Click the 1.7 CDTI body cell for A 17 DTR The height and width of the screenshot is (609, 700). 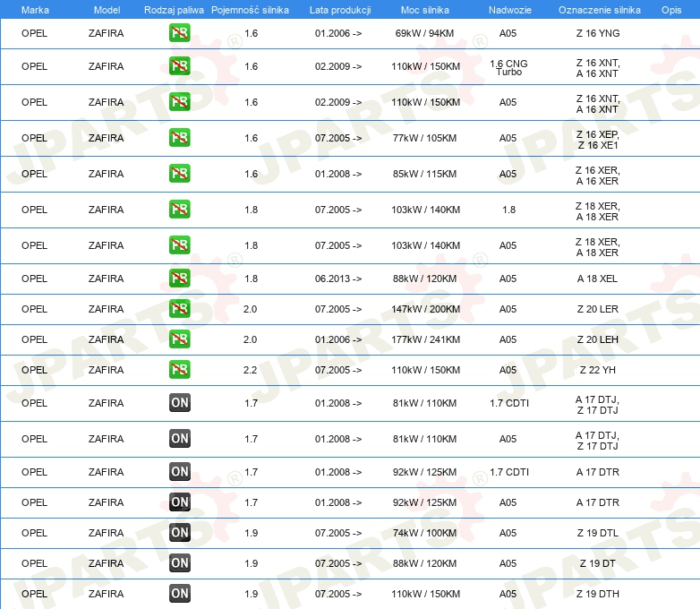[509, 472]
